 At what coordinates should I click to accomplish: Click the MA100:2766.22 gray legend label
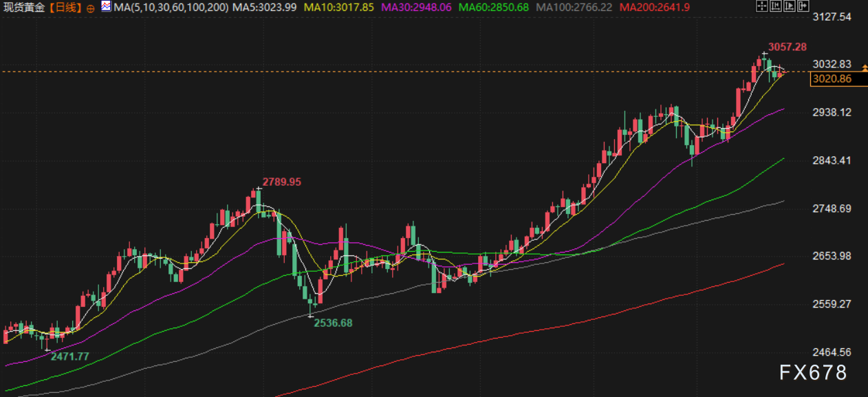click(x=574, y=8)
